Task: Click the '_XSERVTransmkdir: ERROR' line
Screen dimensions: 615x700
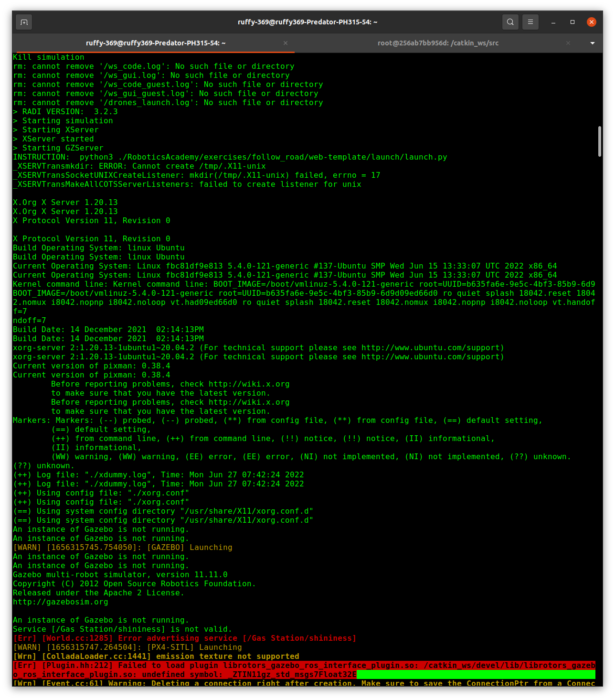Action: tap(139, 166)
